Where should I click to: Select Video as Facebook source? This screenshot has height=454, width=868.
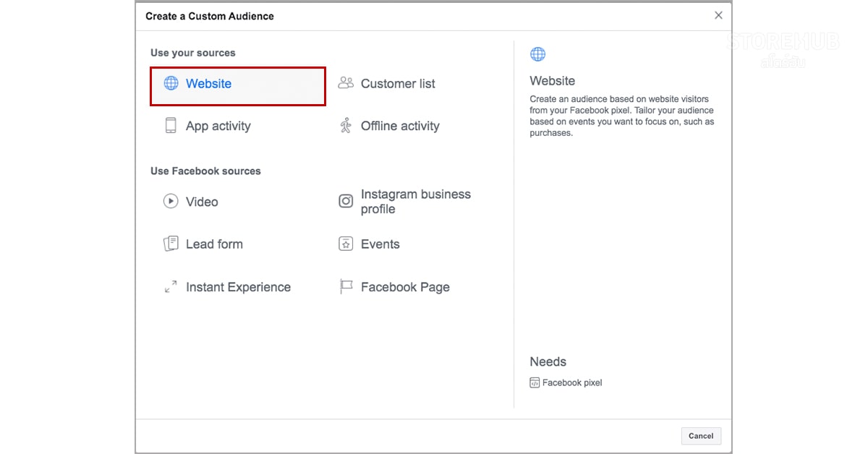(202, 202)
